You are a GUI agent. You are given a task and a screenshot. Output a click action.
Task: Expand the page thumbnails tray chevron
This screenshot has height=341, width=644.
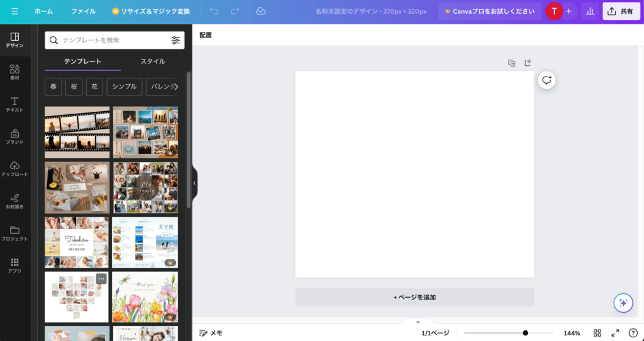click(x=418, y=322)
